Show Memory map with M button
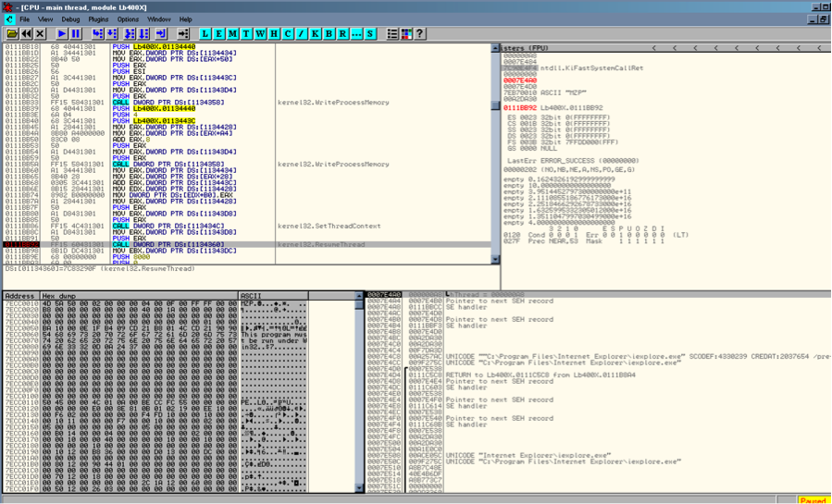 pos(233,34)
